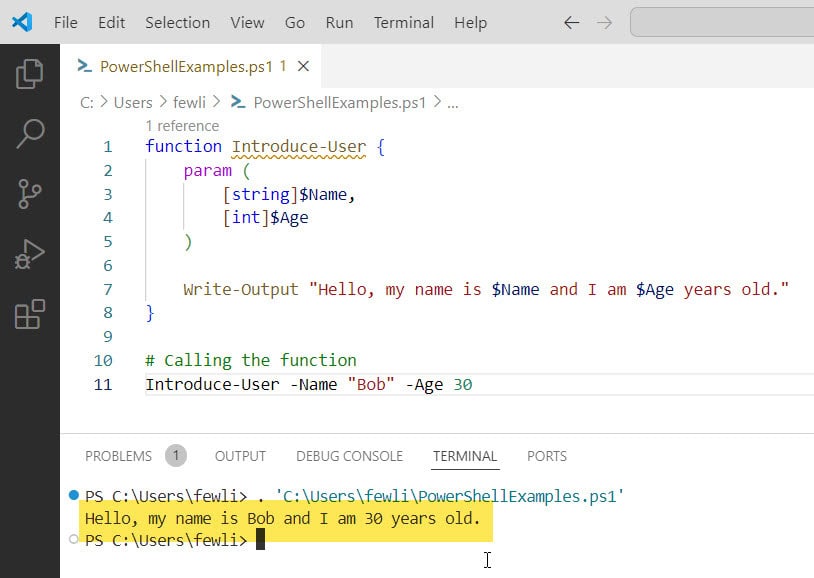Open the Extensions view

coord(29,313)
